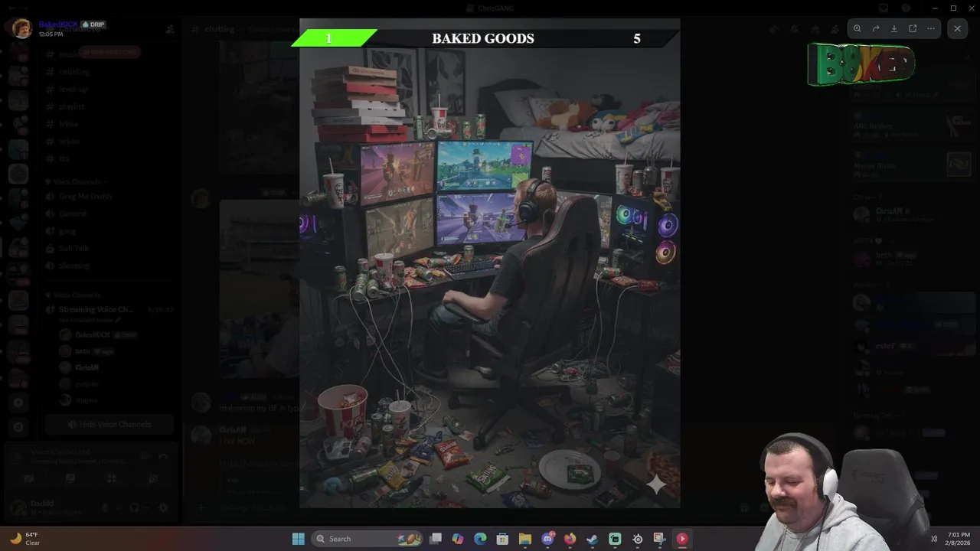This screenshot has height=551, width=980.
Task: Click the BakedKICK avatar at top left
Action: point(21,28)
